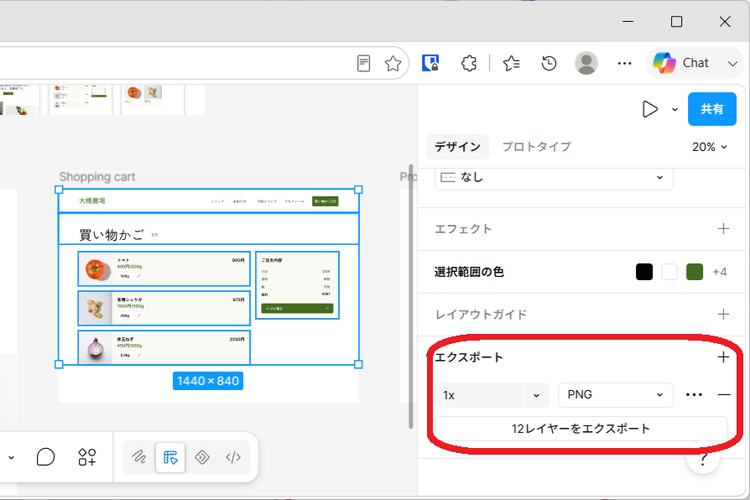Open the export scale dropdown arrow
Image resolution: width=750 pixels, height=500 pixels.
536,395
